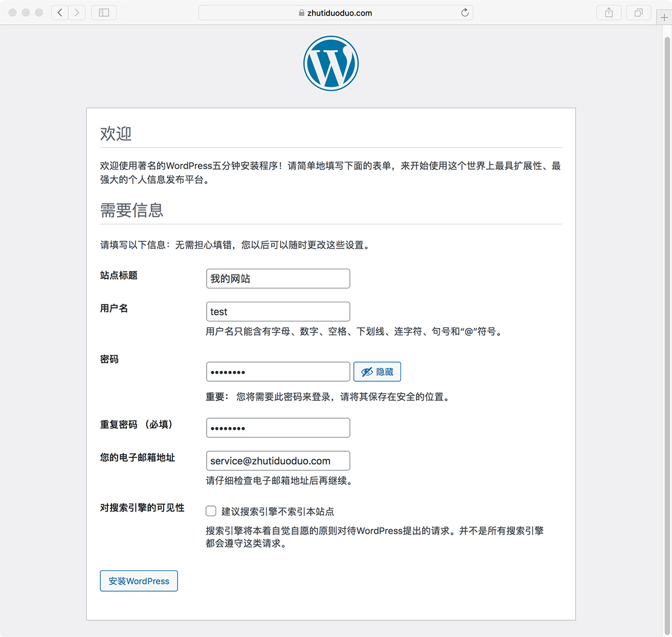This screenshot has width=672, height=637.
Task: Click the 需要信息 heading
Action: click(x=132, y=210)
